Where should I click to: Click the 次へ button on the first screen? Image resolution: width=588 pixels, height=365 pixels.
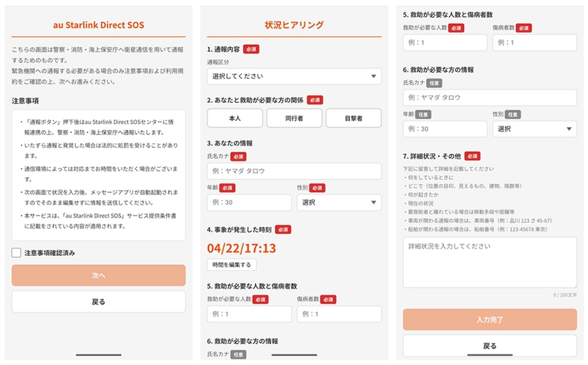pyautogui.click(x=99, y=275)
